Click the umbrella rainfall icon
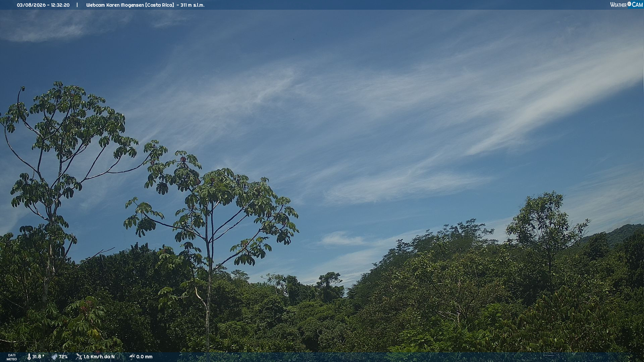644x362 pixels. (x=132, y=357)
